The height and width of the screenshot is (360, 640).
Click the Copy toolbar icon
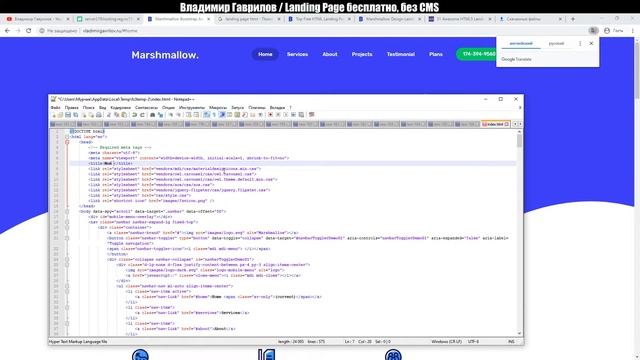pos(116,115)
